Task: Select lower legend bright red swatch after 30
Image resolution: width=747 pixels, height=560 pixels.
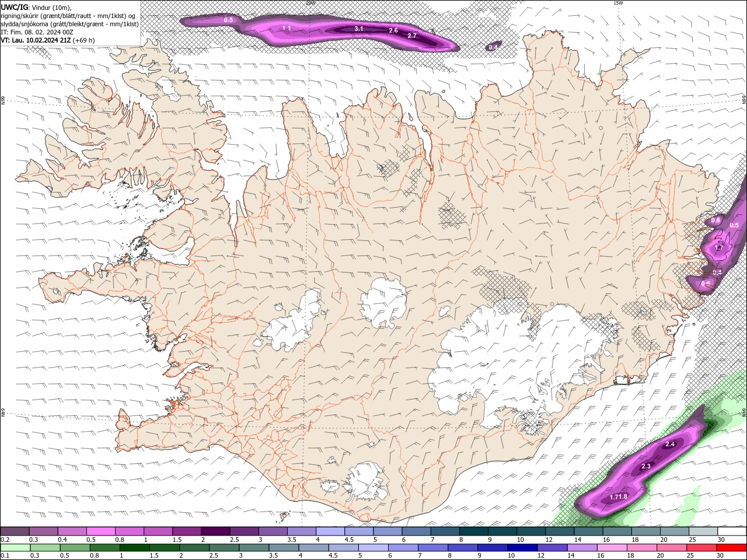Action: tap(732, 548)
